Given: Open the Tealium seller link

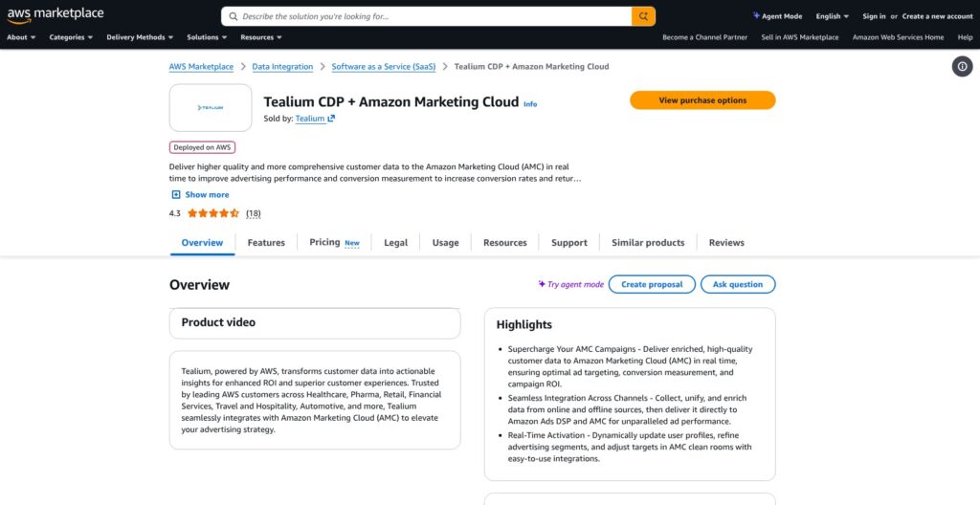Looking at the screenshot, I should point(310,119).
